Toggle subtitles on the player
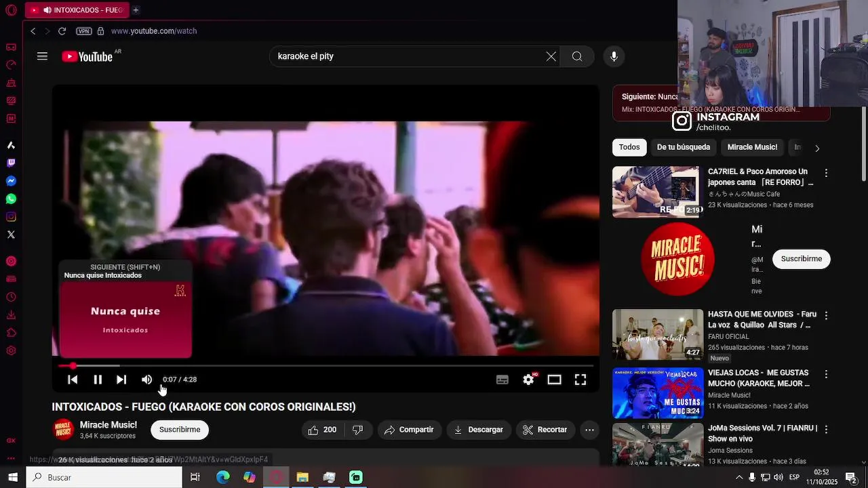868x488 pixels. click(x=502, y=380)
